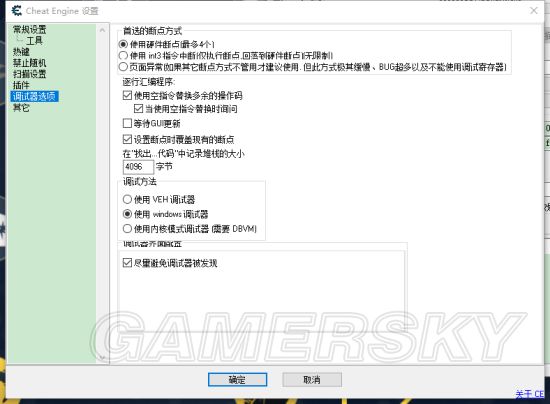Viewport: 550px width, 404px height.
Task: Open the 其它 settings page
Action: pos(21,108)
